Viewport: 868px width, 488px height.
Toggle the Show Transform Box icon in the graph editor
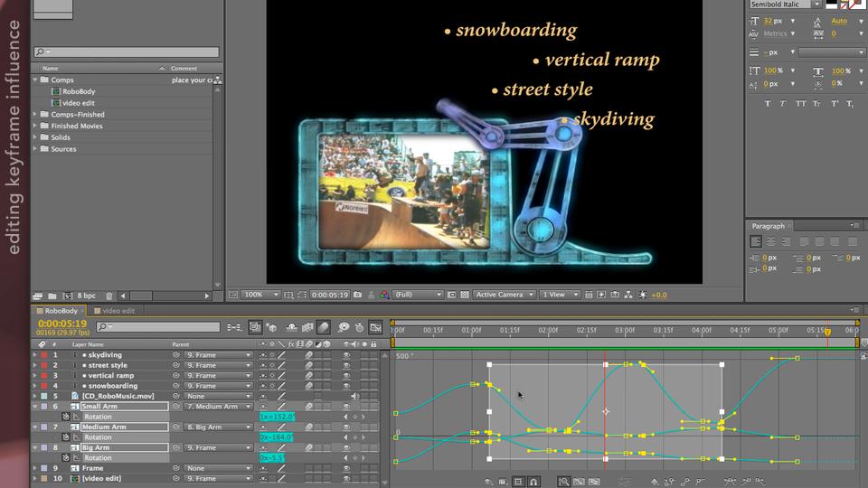tap(518, 482)
